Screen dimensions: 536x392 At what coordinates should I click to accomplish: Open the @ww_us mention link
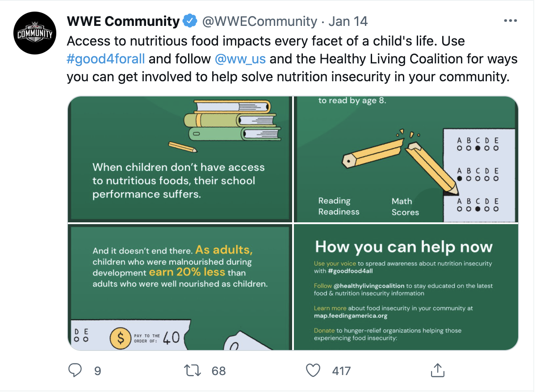(x=243, y=59)
